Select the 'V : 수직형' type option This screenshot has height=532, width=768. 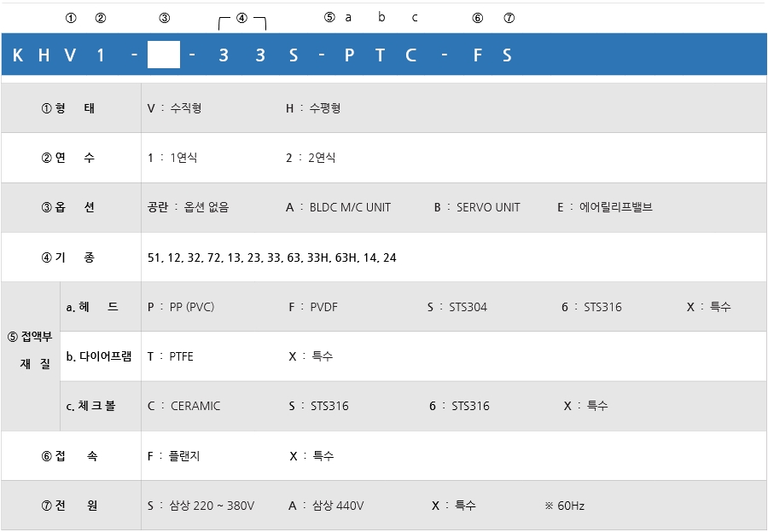[x=175, y=109]
